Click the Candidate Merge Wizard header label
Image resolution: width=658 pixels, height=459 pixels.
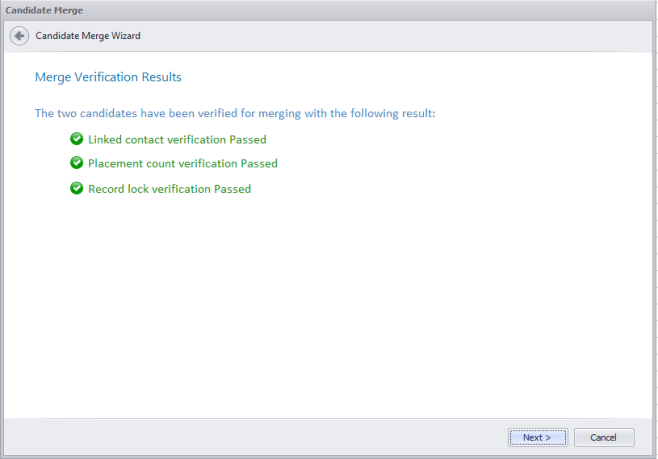[88, 36]
